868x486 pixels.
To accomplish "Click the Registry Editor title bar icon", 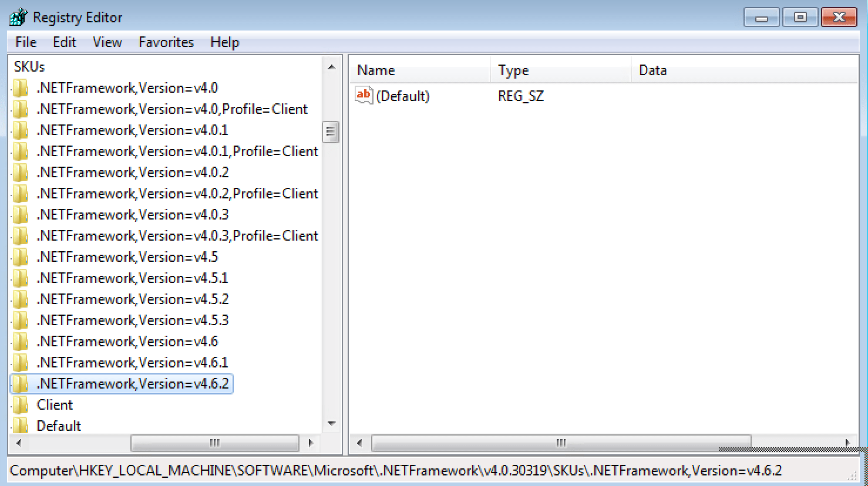I will pyautogui.click(x=18, y=17).
